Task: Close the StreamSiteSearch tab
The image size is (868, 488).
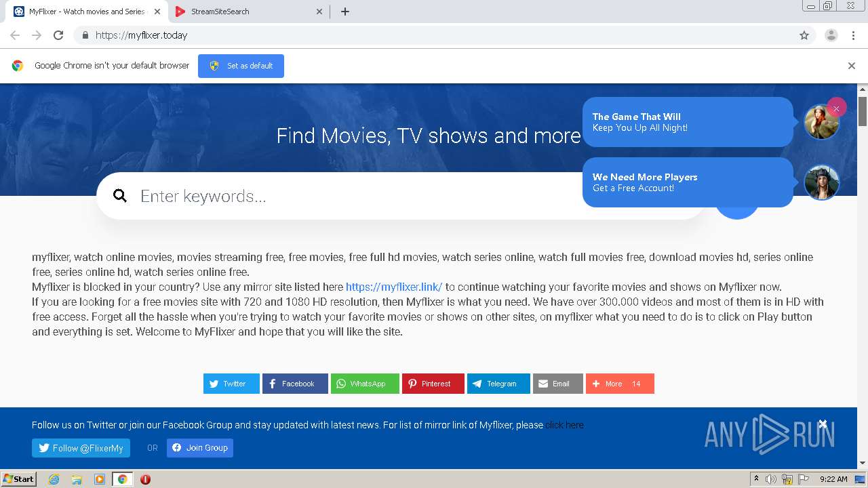Action: click(x=319, y=12)
